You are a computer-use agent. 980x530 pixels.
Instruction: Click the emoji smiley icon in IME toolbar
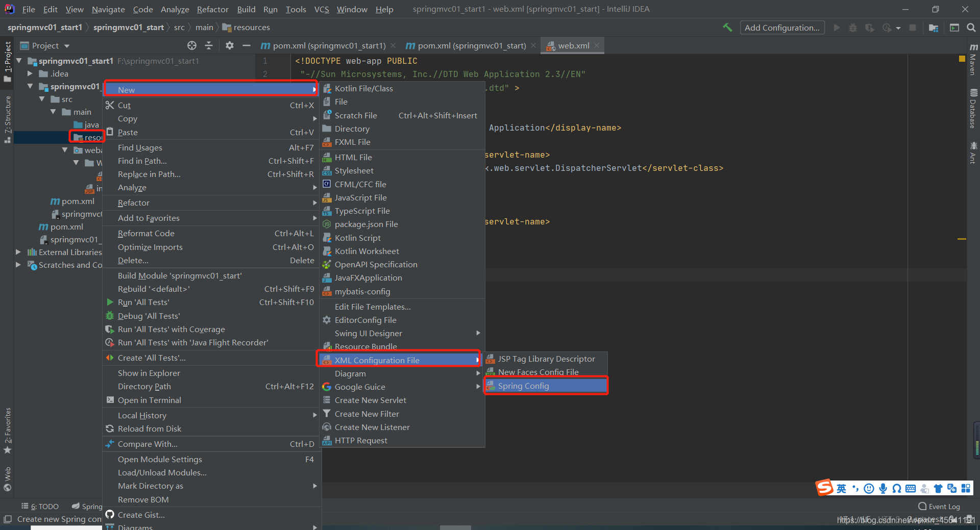tap(869, 488)
